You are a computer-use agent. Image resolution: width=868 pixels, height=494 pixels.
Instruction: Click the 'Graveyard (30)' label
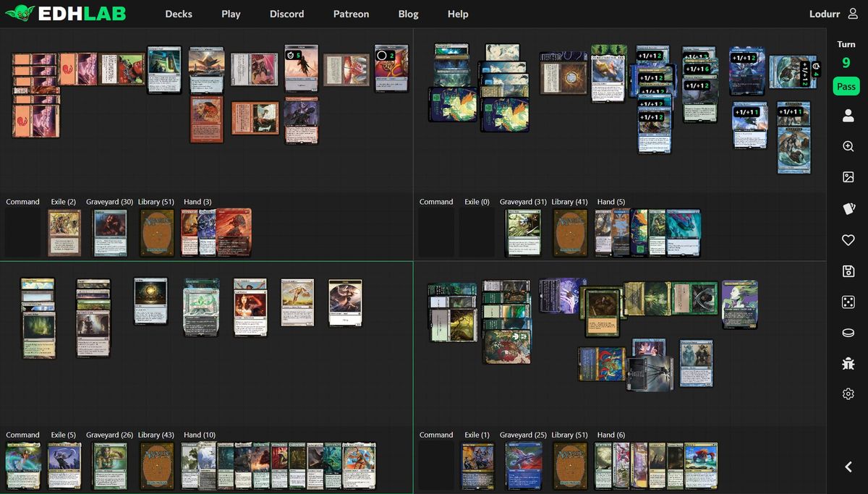pyautogui.click(x=109, y=202)
